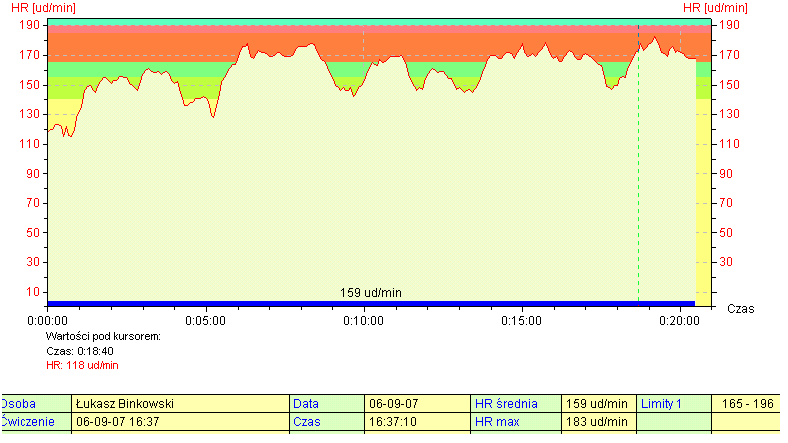Click the 130 label on left axis
This screenshot has height=443, width=788.
tap(30, 114)
